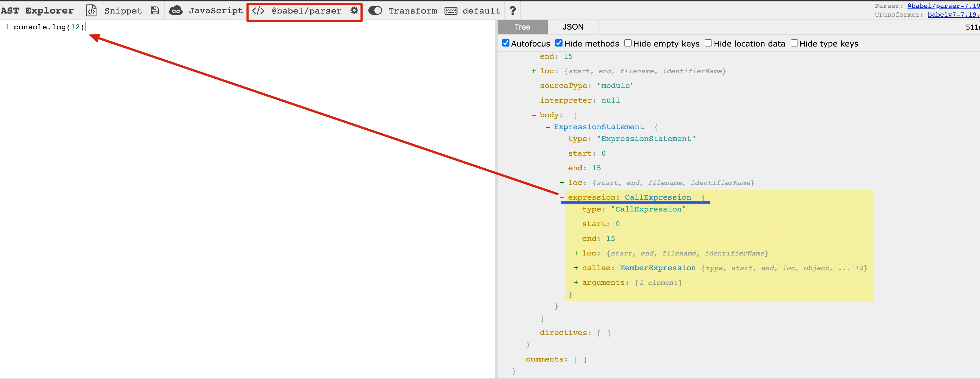
Task: Click the "CallExpression" type value
Action: tap(648, 209)
